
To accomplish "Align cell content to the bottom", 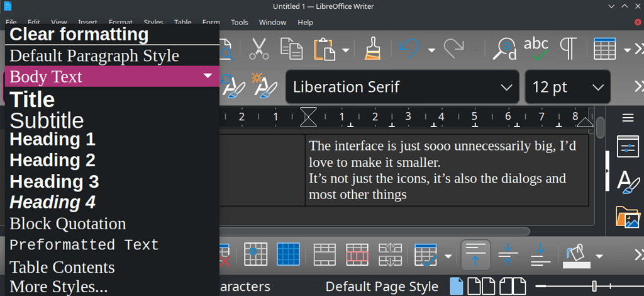I will 540,255.
